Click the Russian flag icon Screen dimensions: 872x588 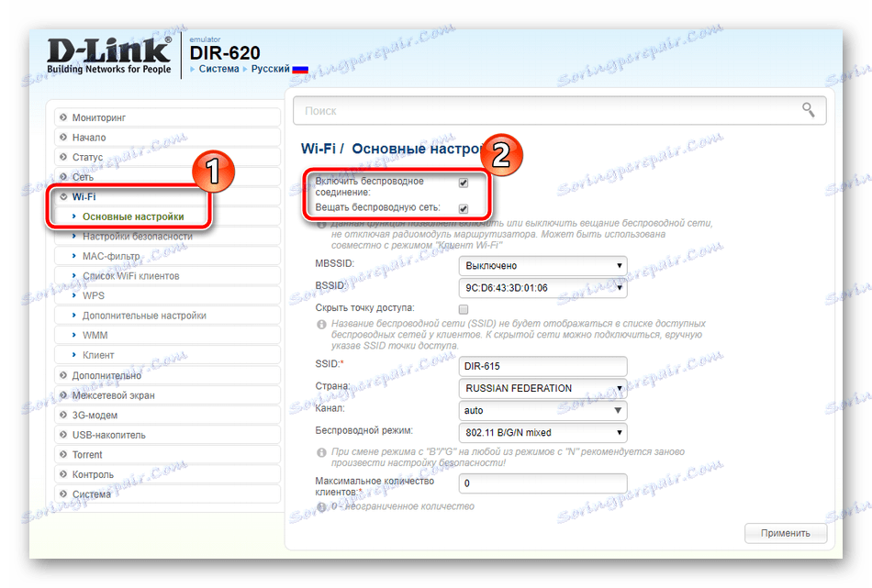(300, 70)
